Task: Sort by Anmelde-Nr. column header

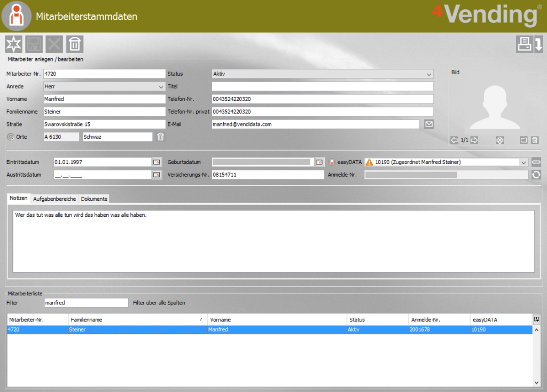Action: pyautogui.click(x=440, y=319)
